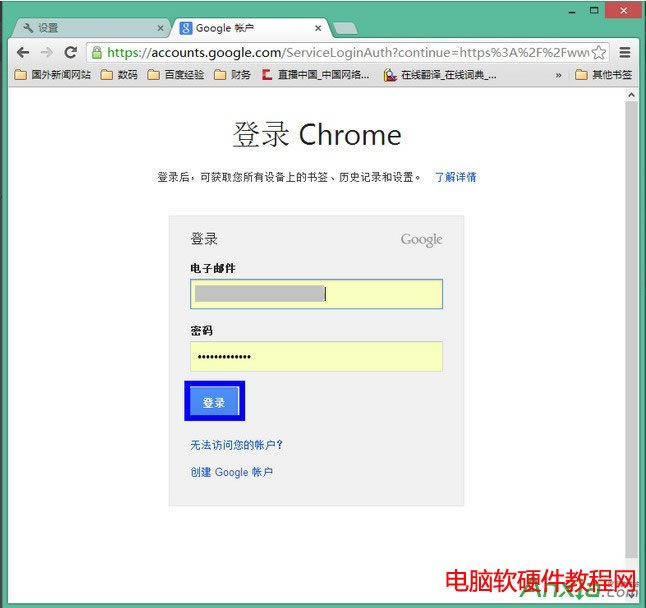
Task: Click the 了解详情 link
Action: tap(456, 177)
